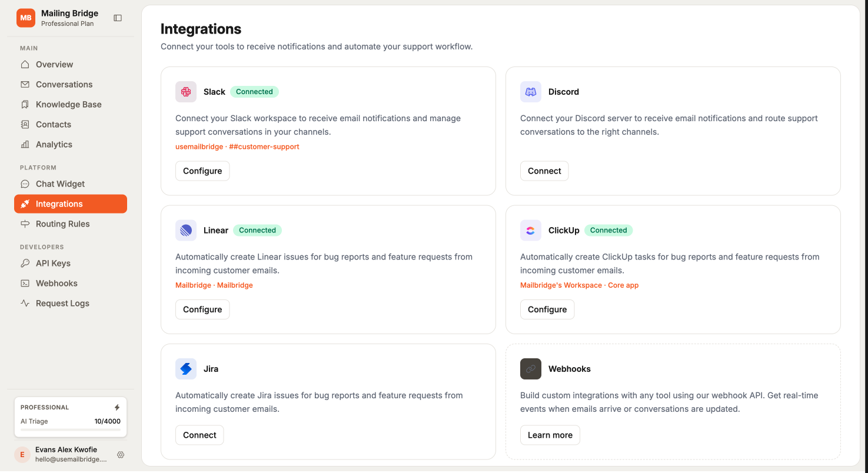Connect the Discord integration
Screen dimensions: 868x473
[544, 171]
